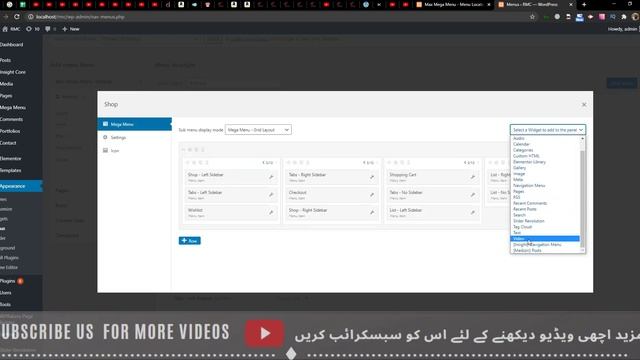Select Search widget option
The height and width of the screenshot is (360, 640).
point(519,215)
